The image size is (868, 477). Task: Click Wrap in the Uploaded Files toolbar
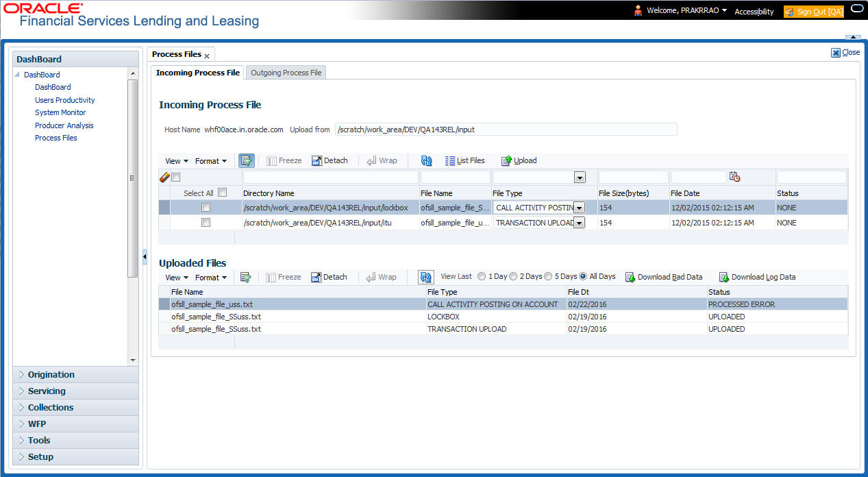click(381, 277)
